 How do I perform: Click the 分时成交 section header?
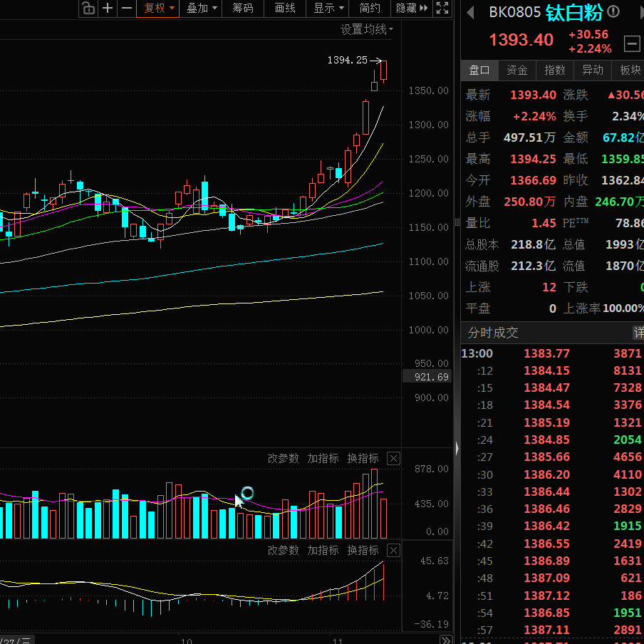click(493, 333)
